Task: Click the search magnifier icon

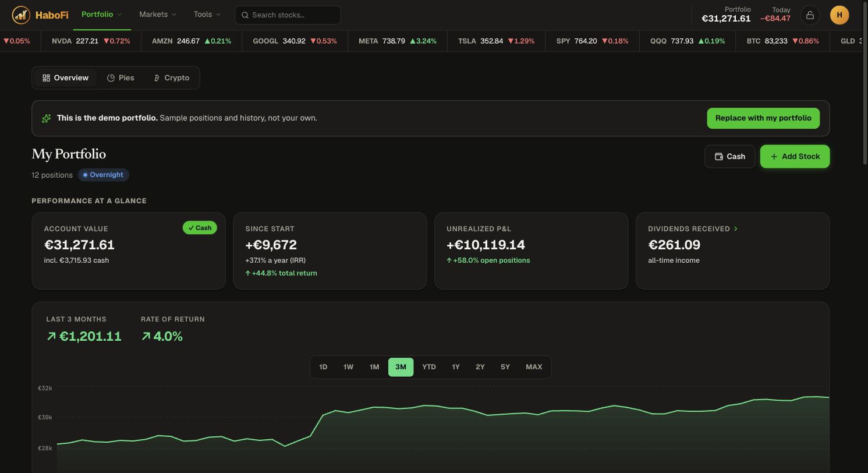Action: pyautogui.click(x=245, y=15)
